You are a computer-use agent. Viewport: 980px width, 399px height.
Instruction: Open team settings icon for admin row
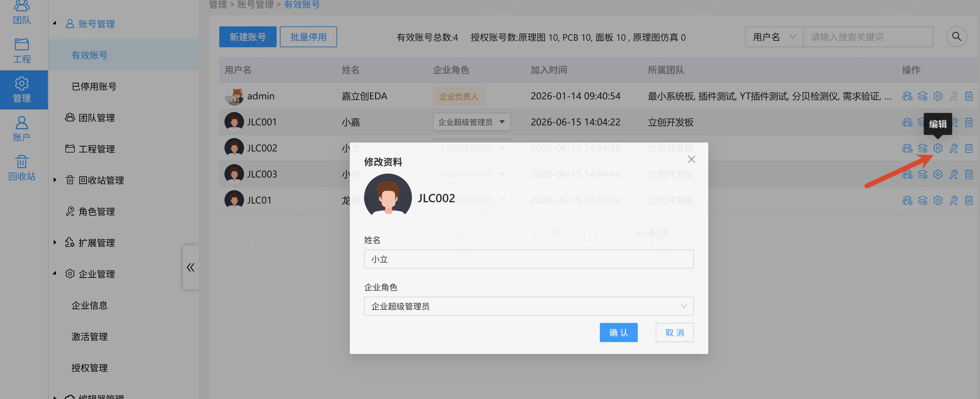coord(907,96)
